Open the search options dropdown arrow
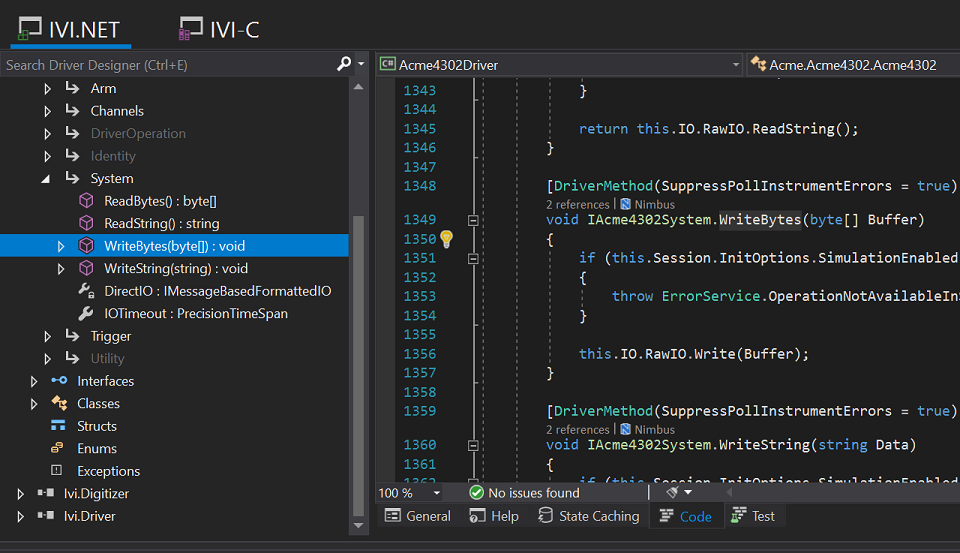This screenshot has width=960, height=553. click(x=361, y=64)
